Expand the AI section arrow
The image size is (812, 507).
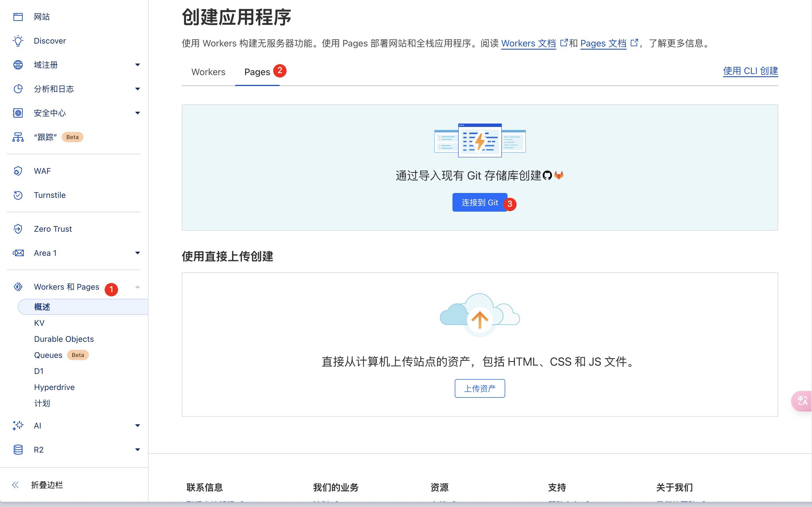pyautogui.click(x=137, y=426)
